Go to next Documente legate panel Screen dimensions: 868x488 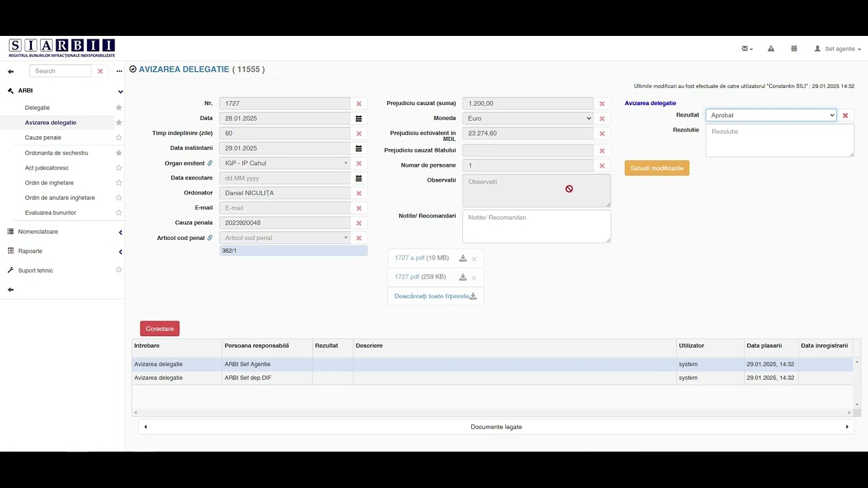click(x=847, y=427)
